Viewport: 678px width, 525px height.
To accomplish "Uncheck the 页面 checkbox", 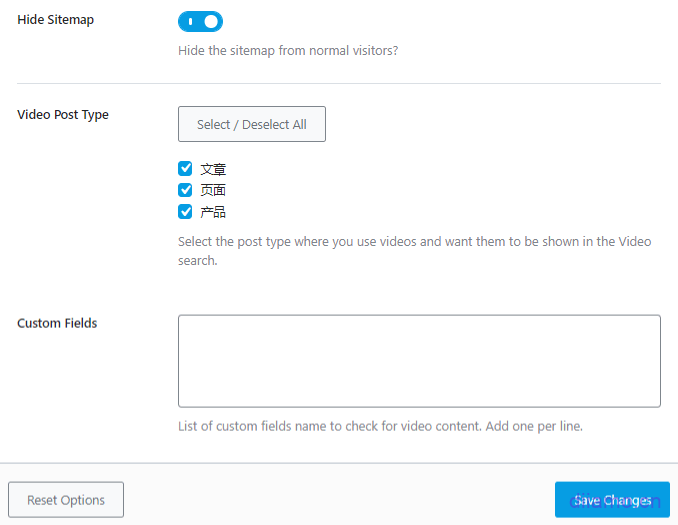I will [185, 190].
